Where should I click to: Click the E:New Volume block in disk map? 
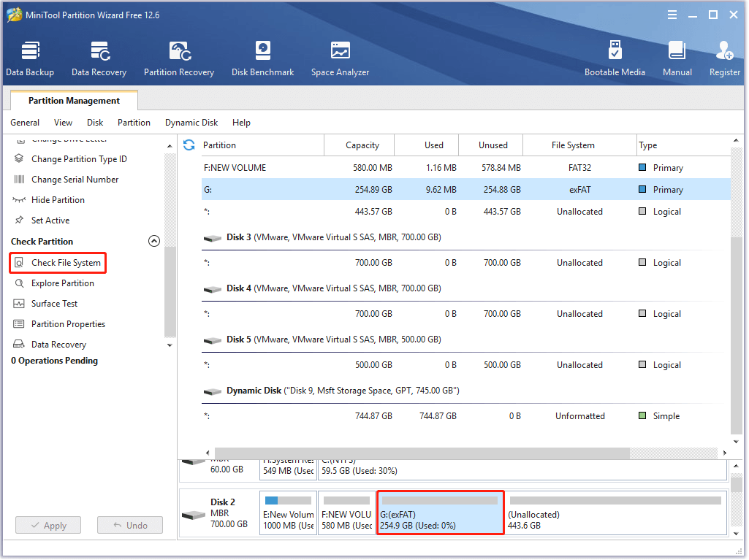coord(288,514)
